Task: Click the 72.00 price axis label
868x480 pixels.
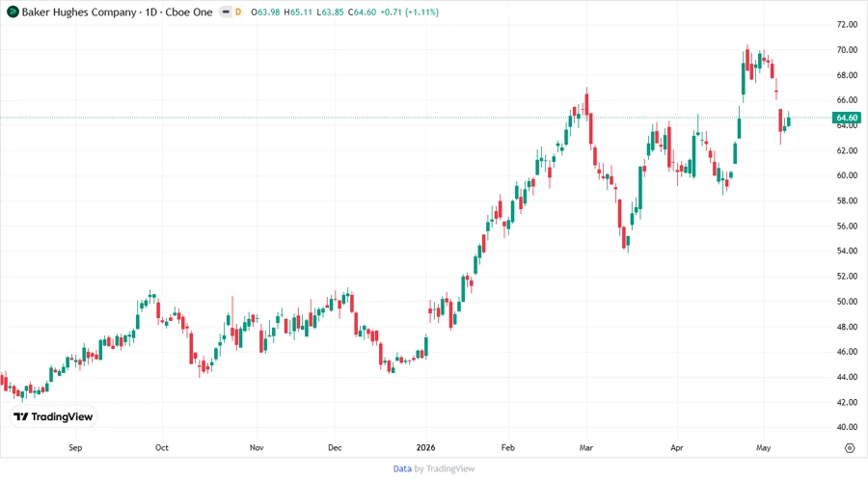Action: (847, 24)
